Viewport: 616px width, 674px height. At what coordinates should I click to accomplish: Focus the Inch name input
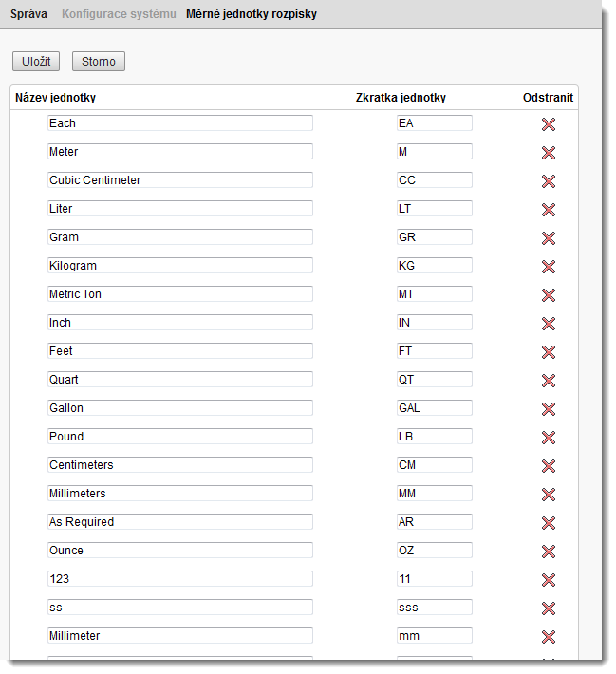tap(180, 323)
